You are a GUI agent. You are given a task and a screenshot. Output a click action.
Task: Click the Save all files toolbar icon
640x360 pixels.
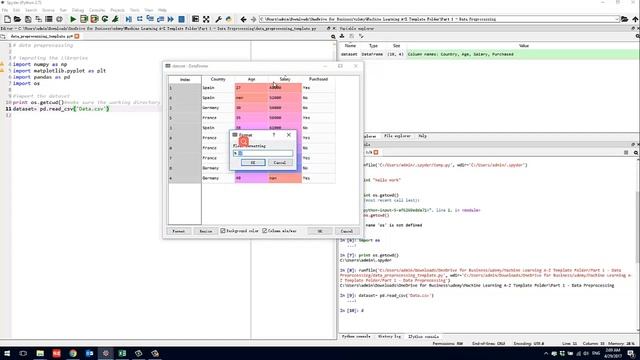(x=38, y=19)
